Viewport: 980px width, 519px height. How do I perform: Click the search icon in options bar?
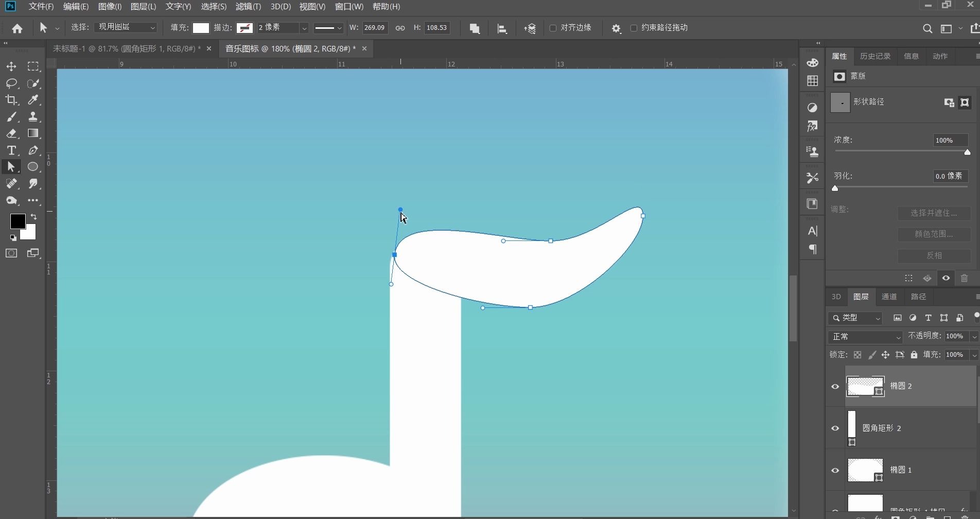pyautogui.click(x=927, y=29)
